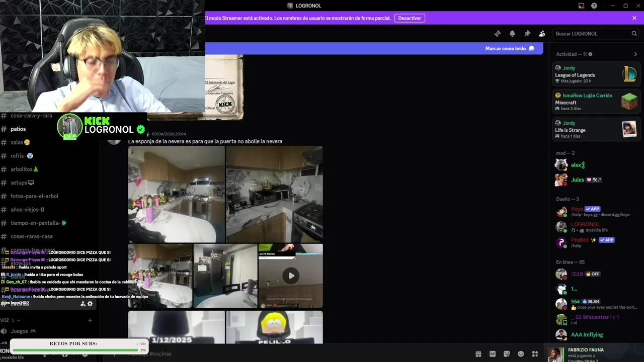The height and width of the screenshot is (362, 644).
Task: Click ProBot avatar in member list
Action: (x=561, y=243)
